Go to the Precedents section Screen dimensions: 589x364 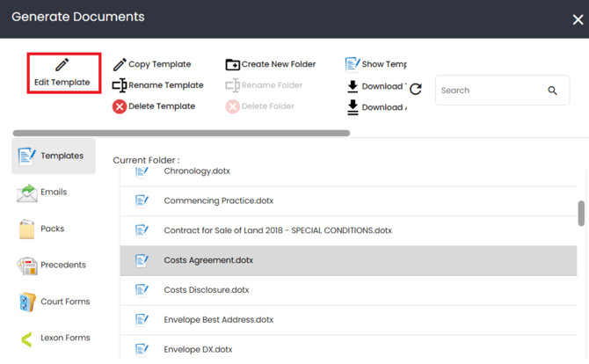point(53,266)
